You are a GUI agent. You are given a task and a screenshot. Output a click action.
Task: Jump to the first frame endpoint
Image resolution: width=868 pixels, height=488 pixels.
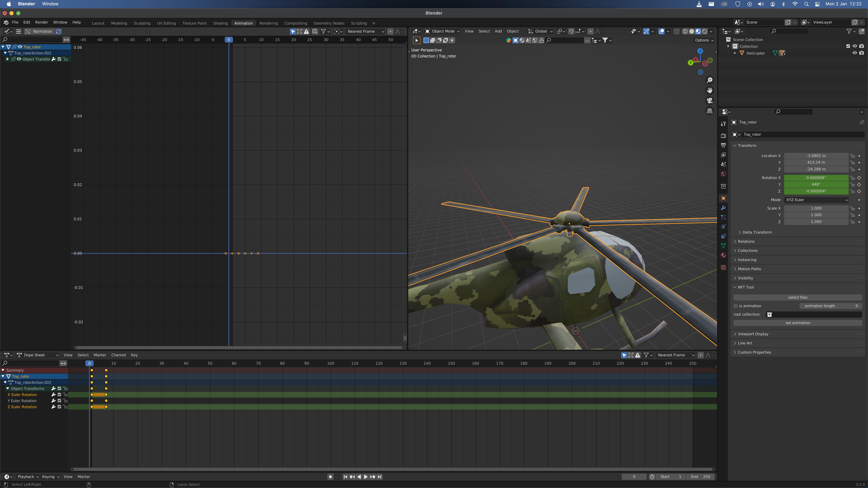pyautogui.click(x=345, y=476)
